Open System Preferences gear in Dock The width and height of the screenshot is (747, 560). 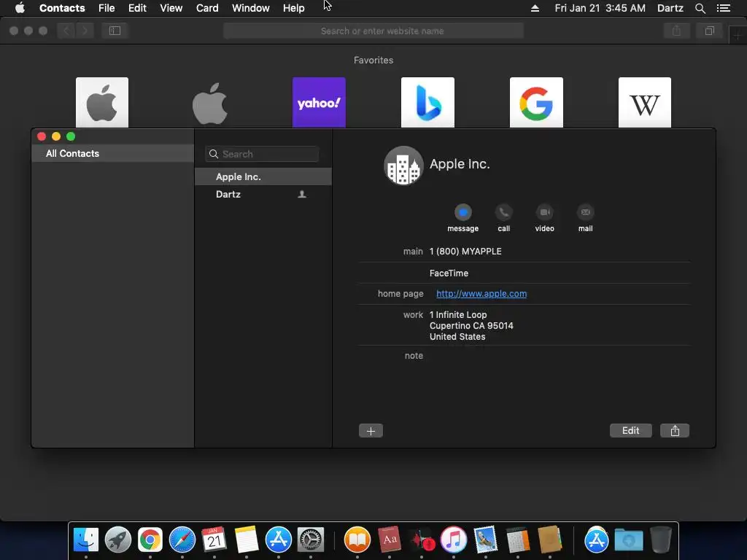click(311, 540)
